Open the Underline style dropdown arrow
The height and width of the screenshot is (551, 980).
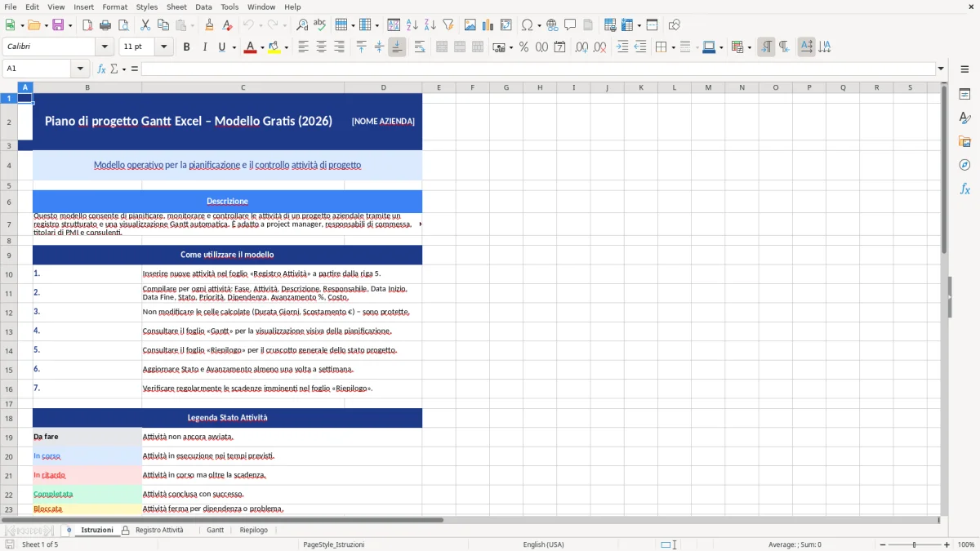click(x=234, y=47)
